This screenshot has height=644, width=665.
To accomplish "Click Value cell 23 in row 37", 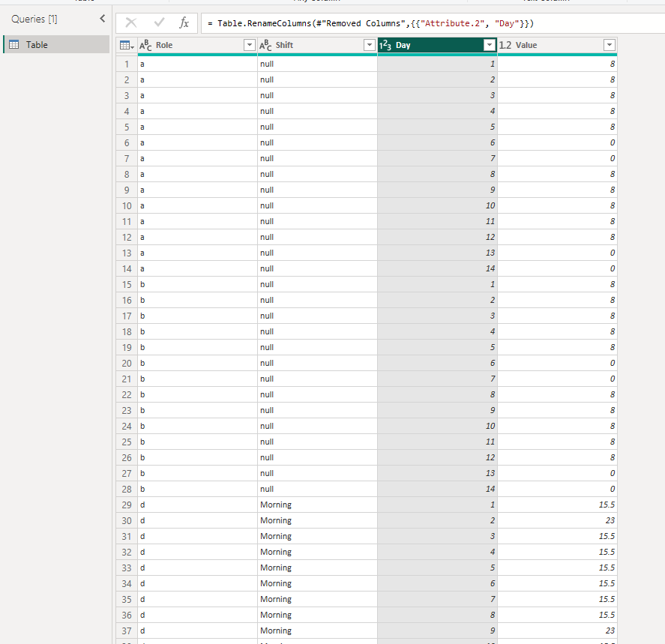I will (x=557, y=631).
